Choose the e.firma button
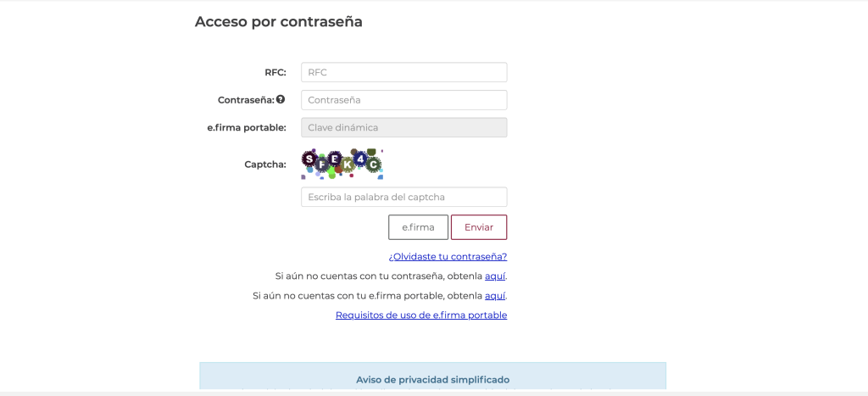 [419, 227]
